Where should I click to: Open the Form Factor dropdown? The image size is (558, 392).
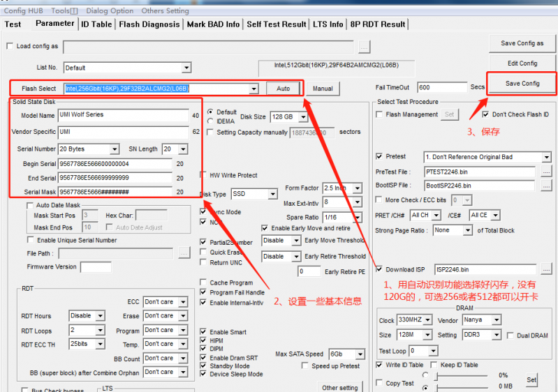coord(358,188)
